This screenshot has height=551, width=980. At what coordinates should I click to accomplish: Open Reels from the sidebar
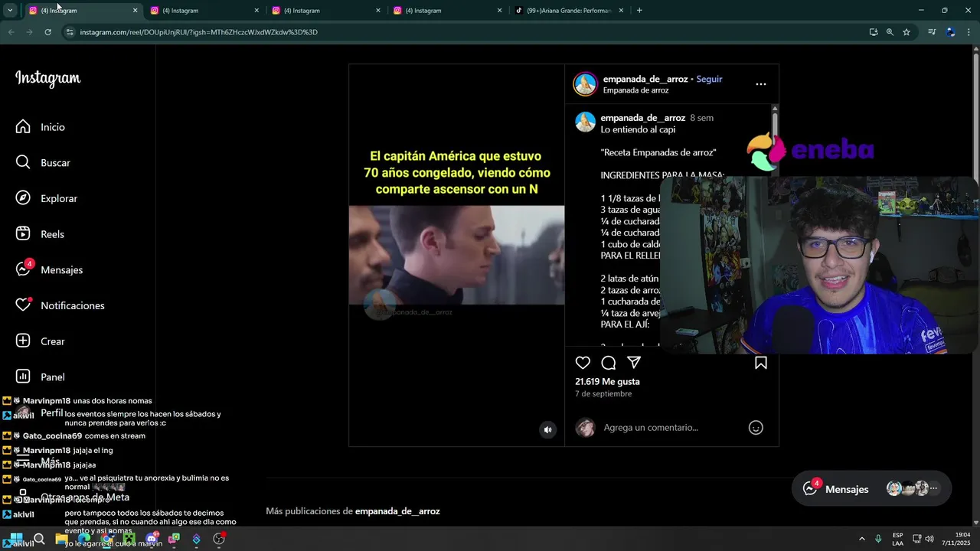[x=40, y=234]
